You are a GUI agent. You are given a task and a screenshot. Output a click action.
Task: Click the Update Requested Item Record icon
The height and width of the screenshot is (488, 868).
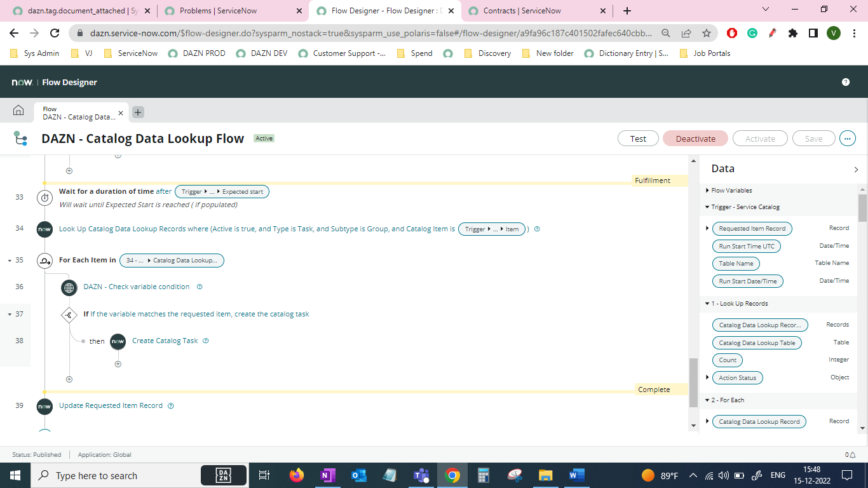tap(44, 406)
